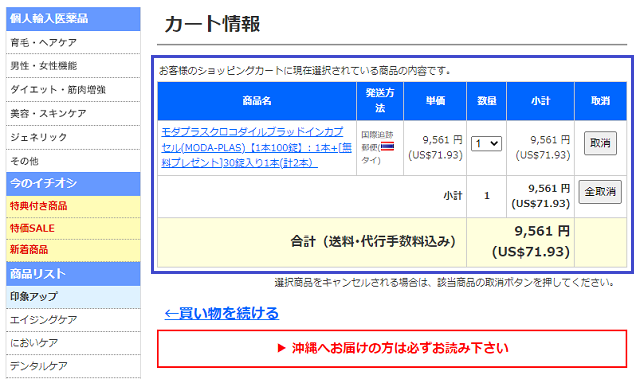This screenshot has width=640, height=379.
Task: Select 印象アップ in product list
Action: (x=73, y=297)
